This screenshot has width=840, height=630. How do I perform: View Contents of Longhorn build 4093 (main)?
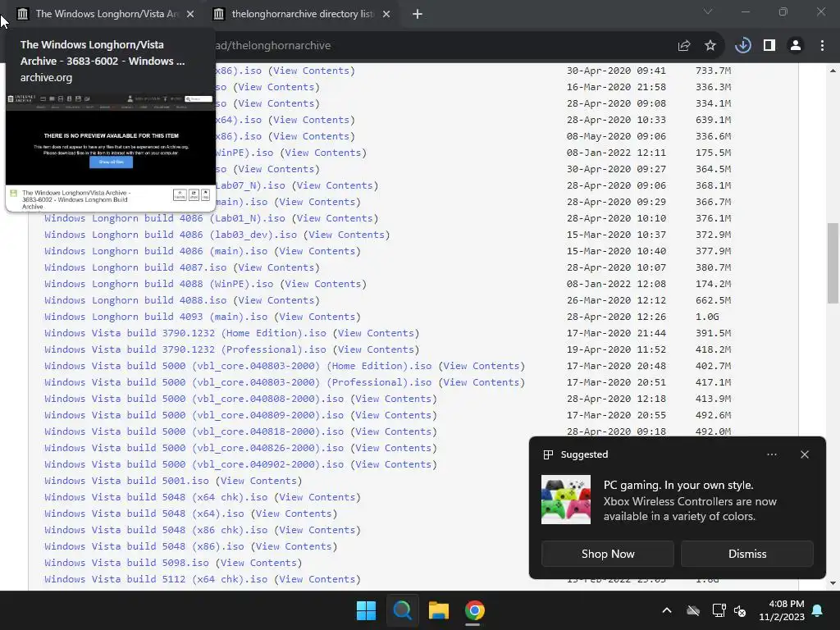pyautogui.click(x=317, y=317)
